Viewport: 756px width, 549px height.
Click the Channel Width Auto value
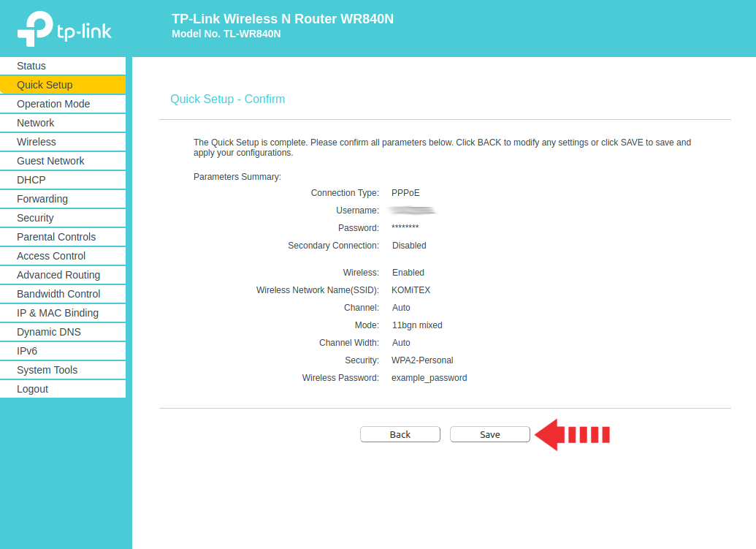click(x=401, y=343)
